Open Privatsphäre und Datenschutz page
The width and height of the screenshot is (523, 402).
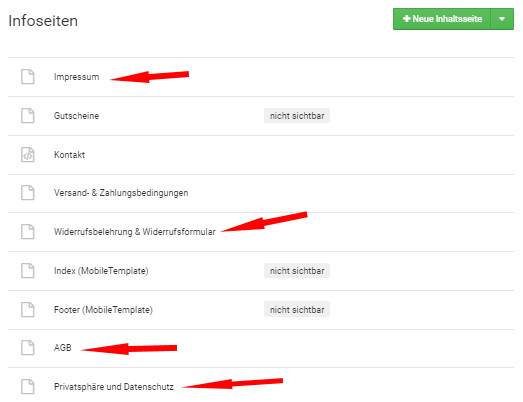pos(114,387)
